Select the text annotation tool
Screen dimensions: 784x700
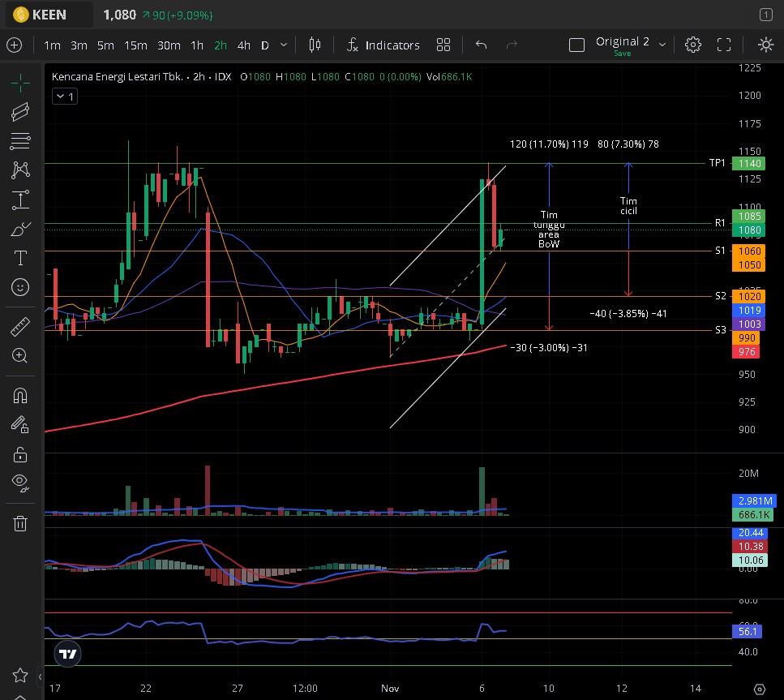(x=20, y=258)
